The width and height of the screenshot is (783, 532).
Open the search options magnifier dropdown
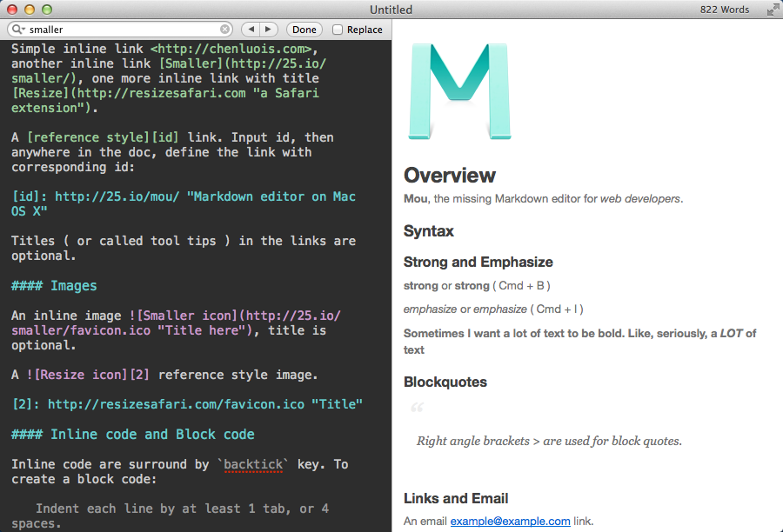point(18,30)
